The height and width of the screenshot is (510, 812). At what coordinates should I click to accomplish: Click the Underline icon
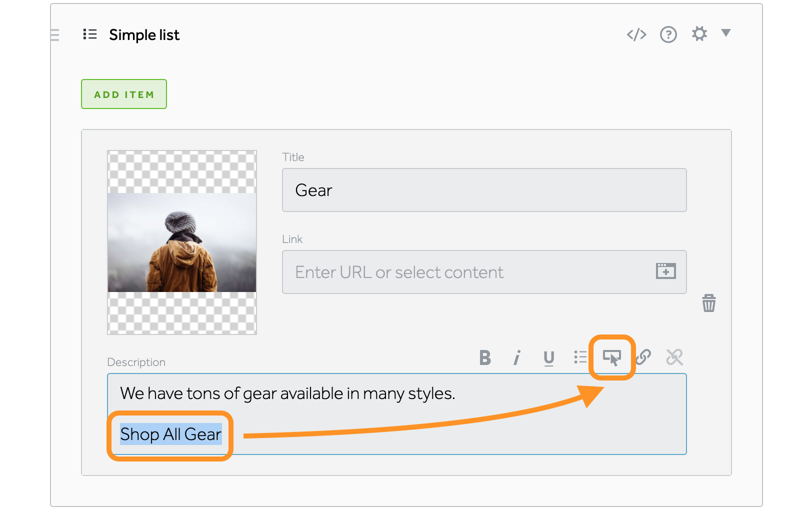click(x=548, y=357)
